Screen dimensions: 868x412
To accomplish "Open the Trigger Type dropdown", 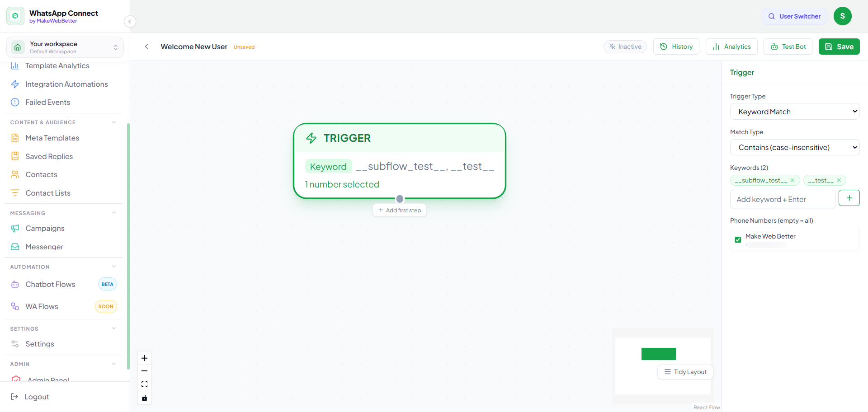I will (x=795, y=112).
